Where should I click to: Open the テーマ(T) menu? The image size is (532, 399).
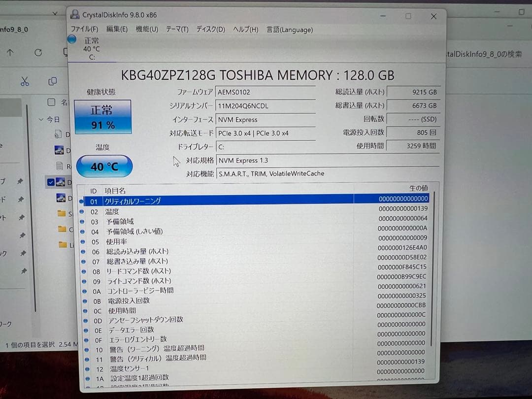click(177, 30)
